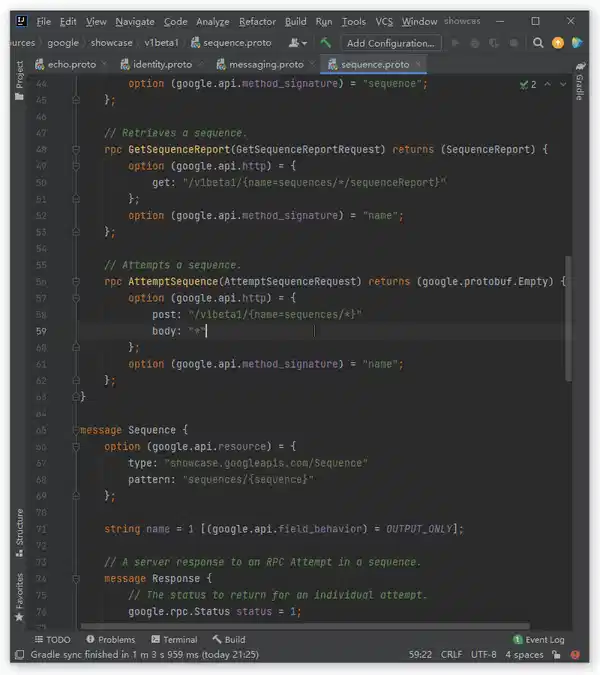Open the UTF-8 encoding selector
Screen dimensions: 600x675
484,655
